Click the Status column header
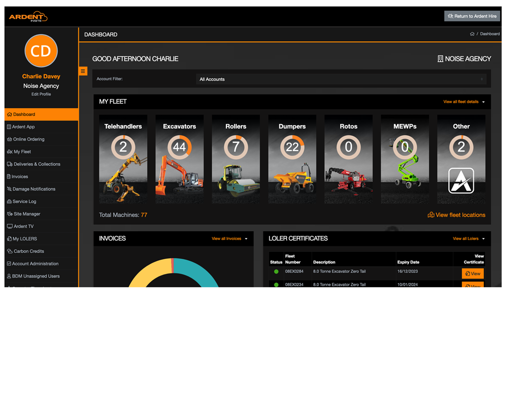The image size is (509, 420). tap(276, 262)
